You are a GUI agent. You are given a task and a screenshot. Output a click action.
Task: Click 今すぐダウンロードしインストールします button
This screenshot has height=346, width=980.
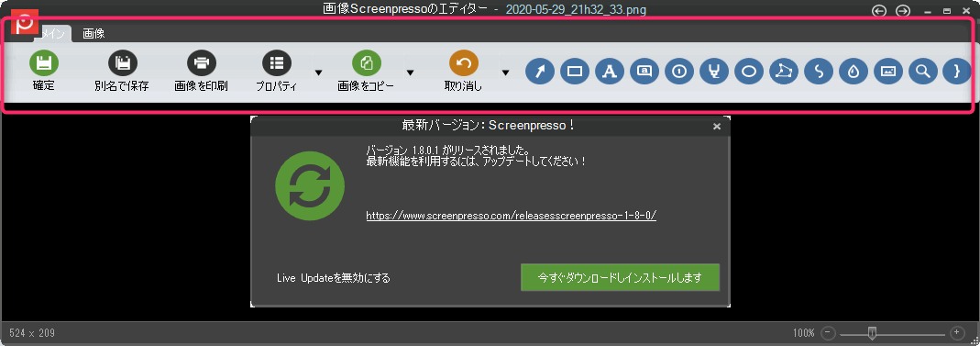tap(620, 277)
